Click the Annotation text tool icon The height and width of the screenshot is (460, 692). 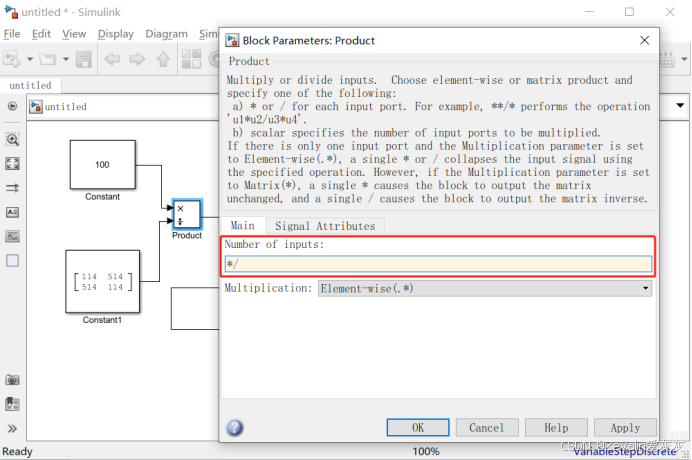pos(12,212)
